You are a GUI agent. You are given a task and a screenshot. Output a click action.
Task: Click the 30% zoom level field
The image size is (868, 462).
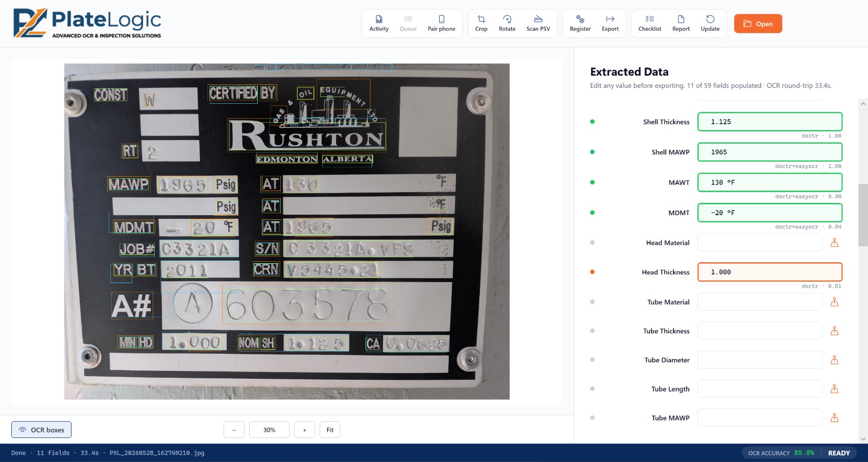point(269,430)
